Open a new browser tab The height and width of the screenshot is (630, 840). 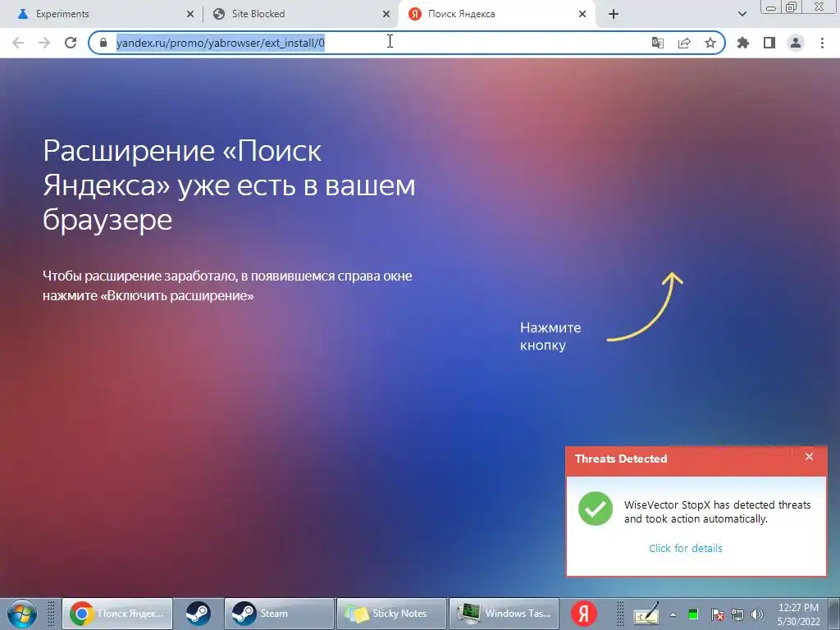point(614,15)
